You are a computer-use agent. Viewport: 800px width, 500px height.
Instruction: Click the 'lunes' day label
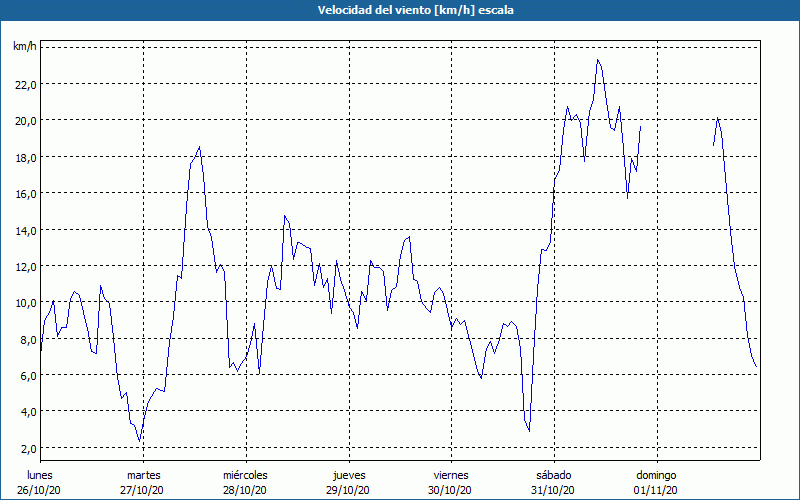[x=40, y=475]
